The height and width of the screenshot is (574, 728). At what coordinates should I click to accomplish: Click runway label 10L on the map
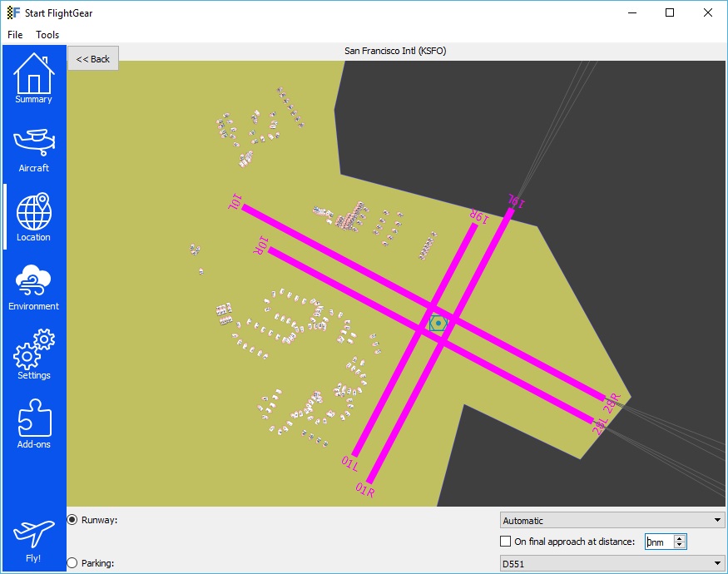point(235,202)
